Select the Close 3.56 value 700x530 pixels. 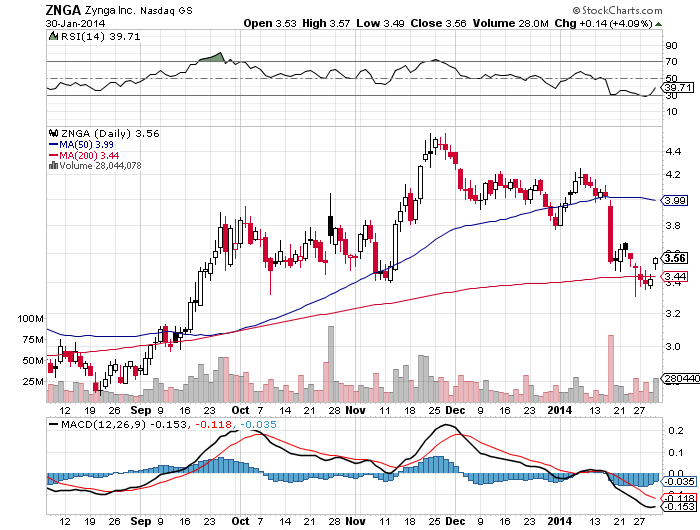click(438, 23)
